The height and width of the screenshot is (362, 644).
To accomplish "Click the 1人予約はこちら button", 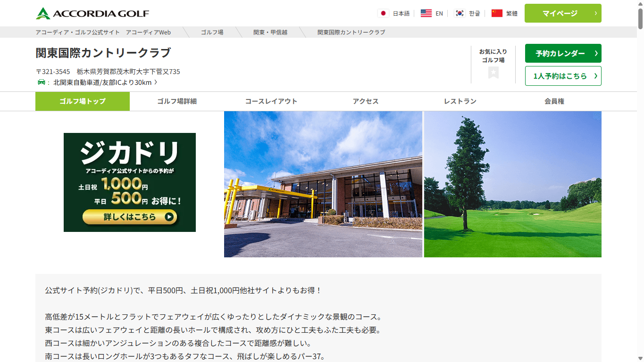I will tap(563, 76).
